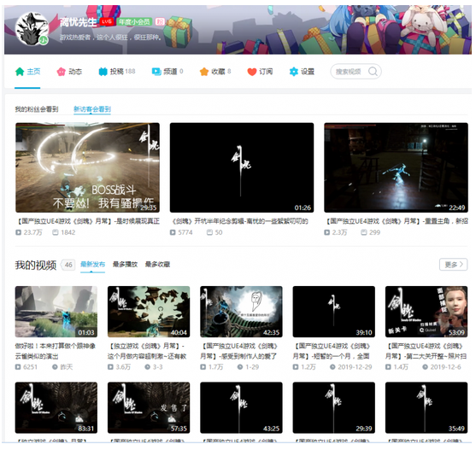Open the 40:04 video thumbnail
Screen dimensions: 476x450
click(x=149, y=312)
